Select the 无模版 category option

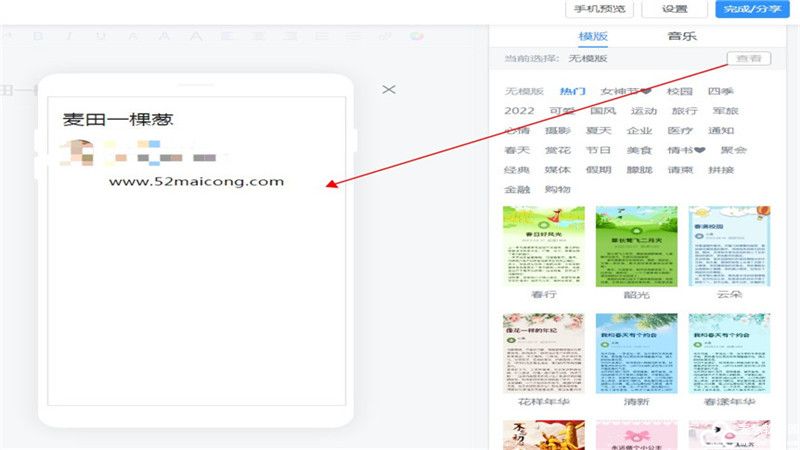(x=524, y=91)
